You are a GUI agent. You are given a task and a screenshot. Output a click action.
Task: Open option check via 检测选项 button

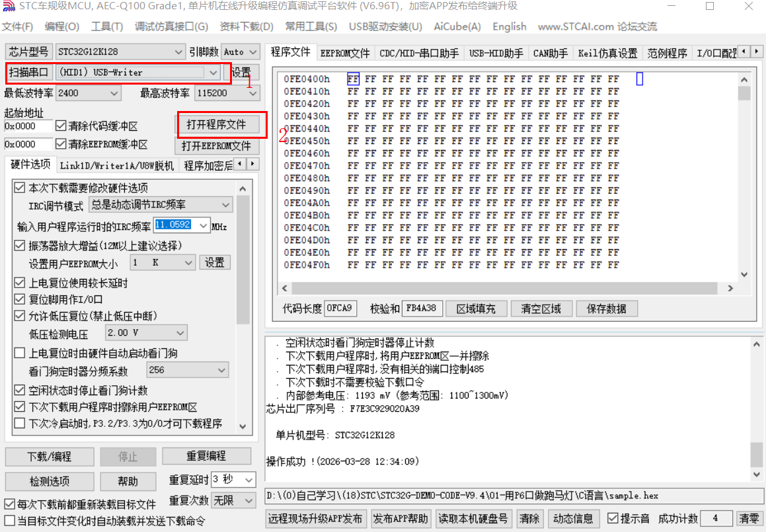(x=49, y=480)
